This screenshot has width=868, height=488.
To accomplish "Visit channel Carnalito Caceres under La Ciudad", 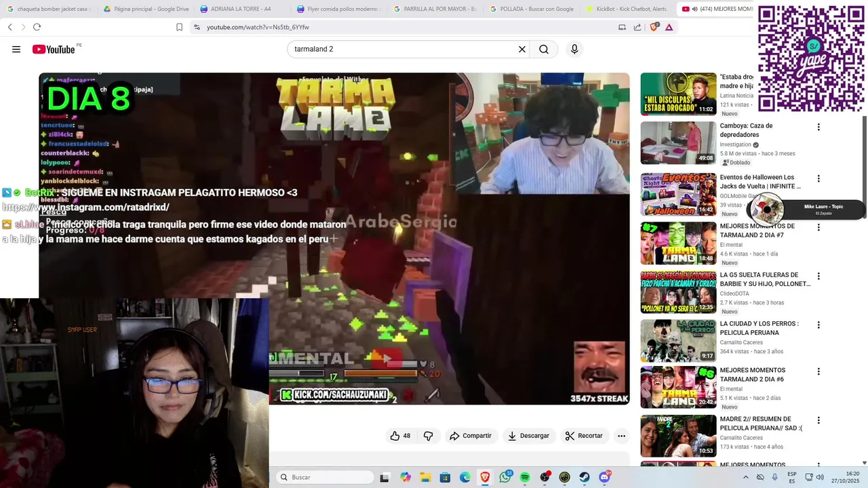I will tap(741, 342).
